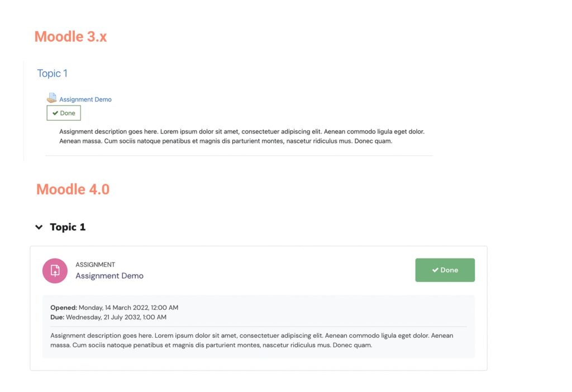The width and height of the screenshot is (572, 392).
Task: Mark Assignment Demo as not done in Moodle 4.0
Action: [445, 270]
